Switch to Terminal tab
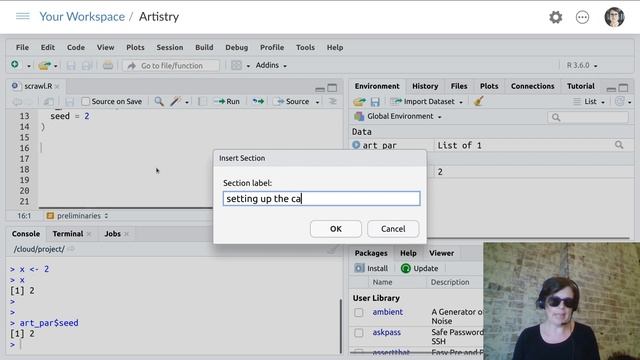Image resolution: width=640 pixels, height=360 pixels. [68, 233]
